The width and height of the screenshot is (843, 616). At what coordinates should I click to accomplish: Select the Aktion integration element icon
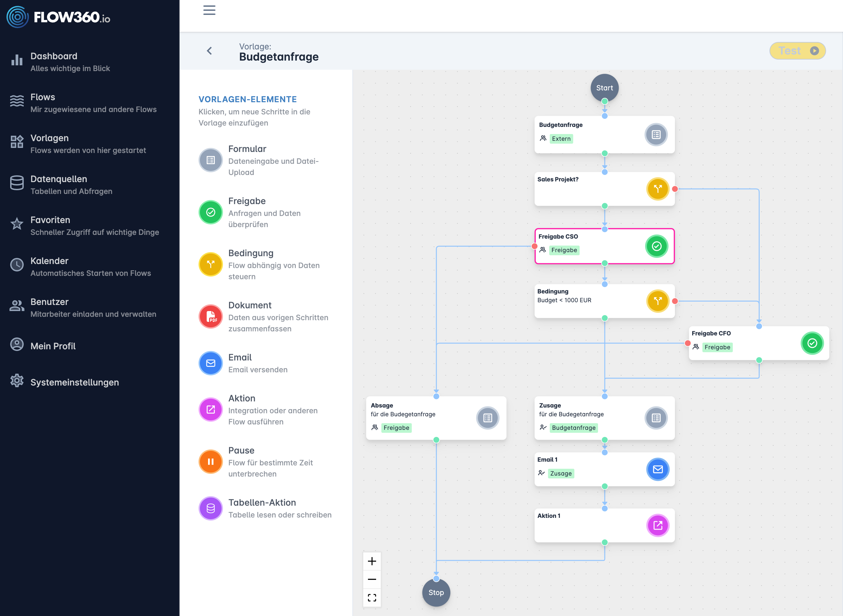(210, 409)
